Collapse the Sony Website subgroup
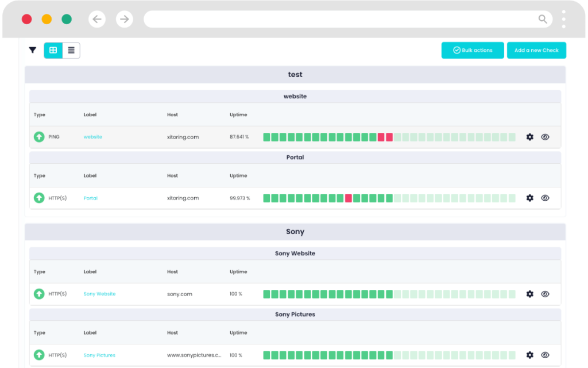Viewport: 588px width, 368px height. click(295, 253)
